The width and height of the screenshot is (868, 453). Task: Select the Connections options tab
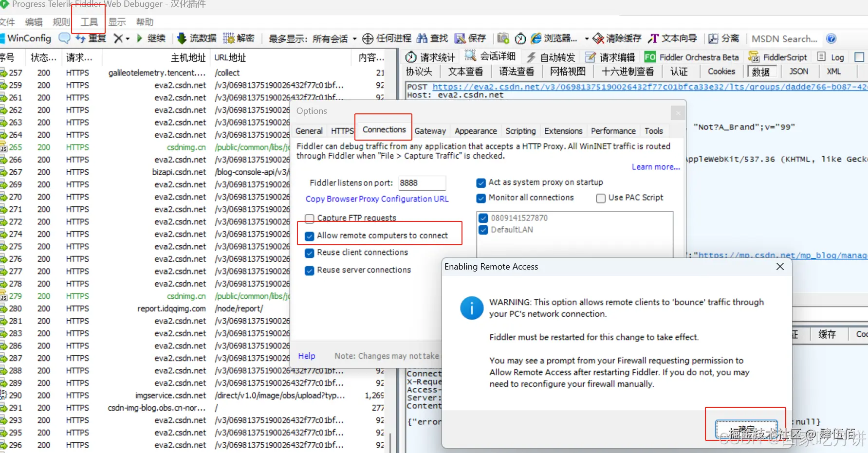pos(384,129)
